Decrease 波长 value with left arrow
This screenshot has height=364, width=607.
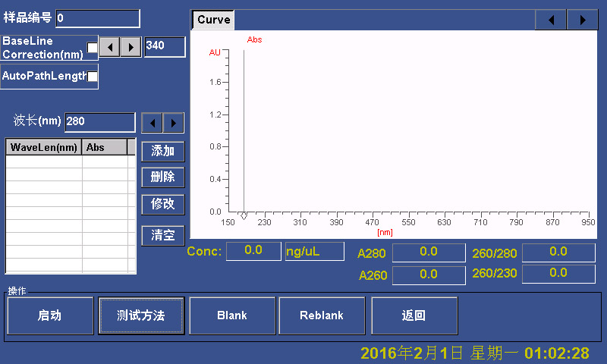153,122
